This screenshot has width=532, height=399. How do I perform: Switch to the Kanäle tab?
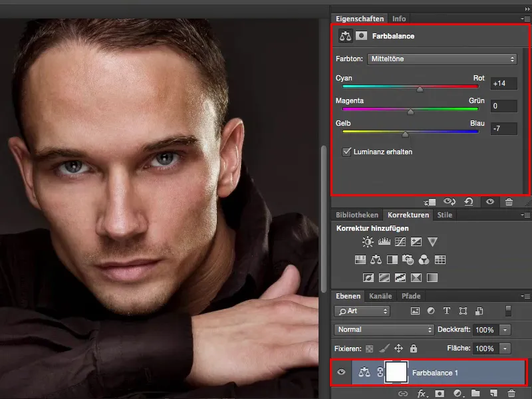coord(380,296)
